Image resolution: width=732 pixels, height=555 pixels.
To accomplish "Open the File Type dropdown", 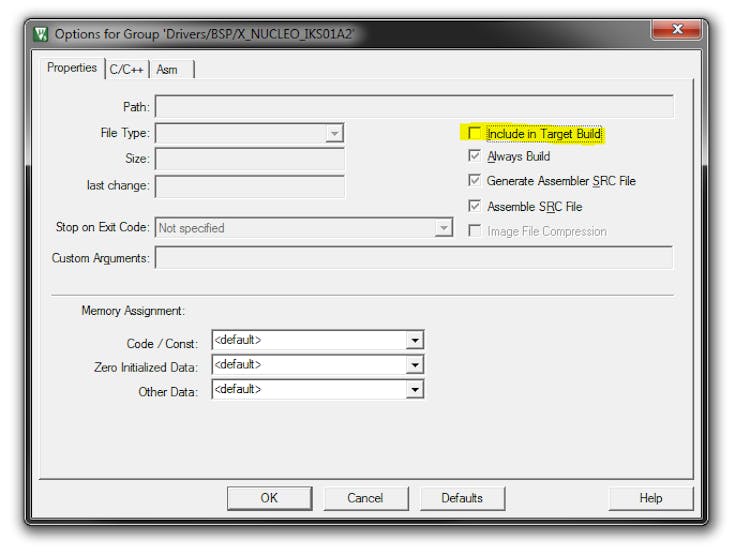I will click(x=334, y=133).
